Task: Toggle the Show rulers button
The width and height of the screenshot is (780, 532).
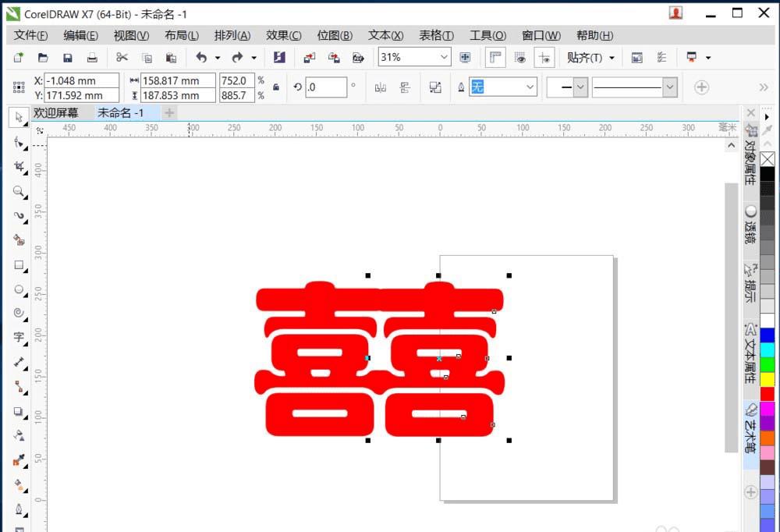Action: click(495, 58)
